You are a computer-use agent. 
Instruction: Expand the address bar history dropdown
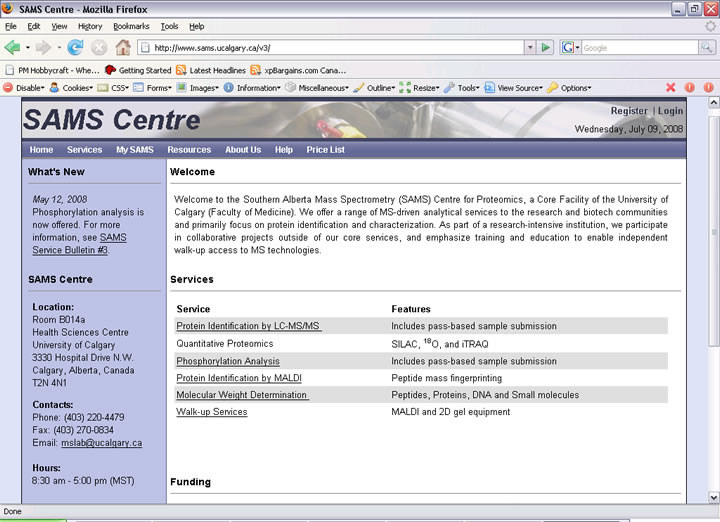tap(530, 47)
